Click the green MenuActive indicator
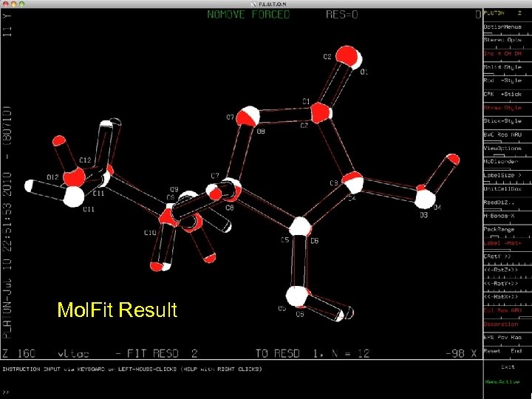Viewport: 532px width, 399px height. [x=502, y=382]
